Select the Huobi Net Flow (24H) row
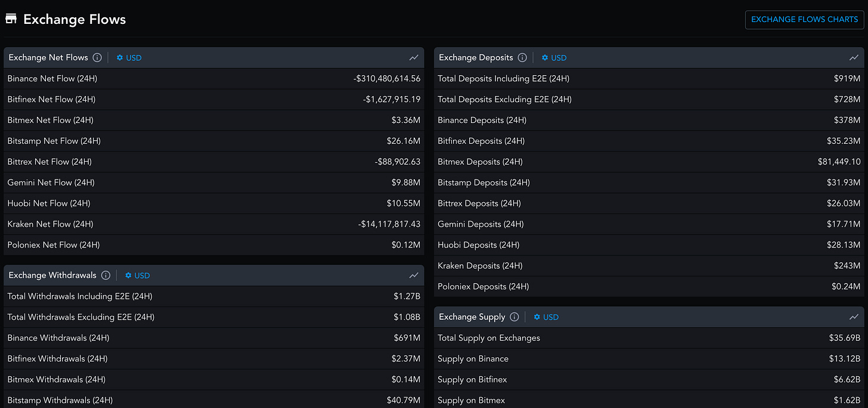The width and height of the screenshot is (868, 408). (x=214, y=203)
